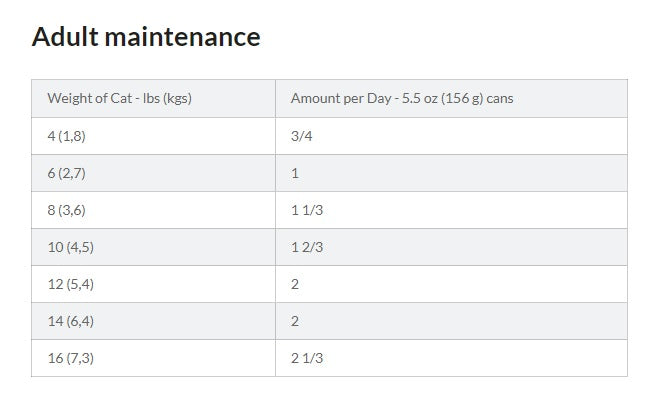Image resolution: width=662 pixels, height=399 pixels.
Task: Click the 5.5 oz (156 g) cans text
Action: [457, 98]
